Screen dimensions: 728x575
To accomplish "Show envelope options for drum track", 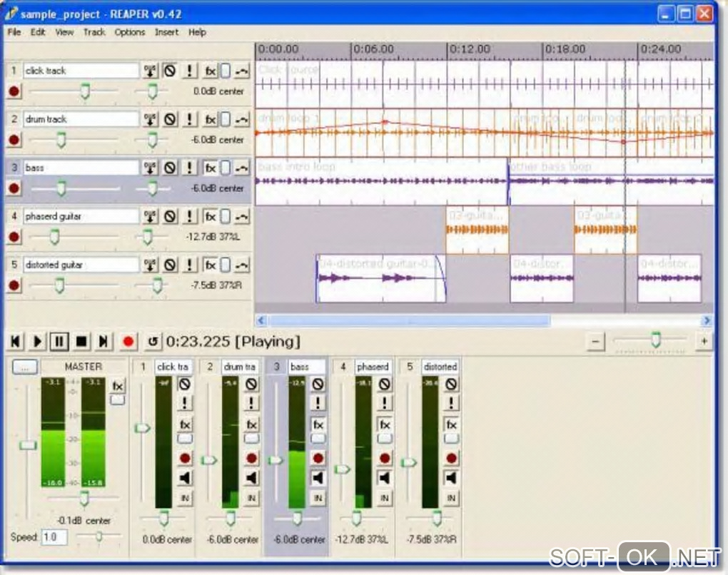I will [242, 119].
